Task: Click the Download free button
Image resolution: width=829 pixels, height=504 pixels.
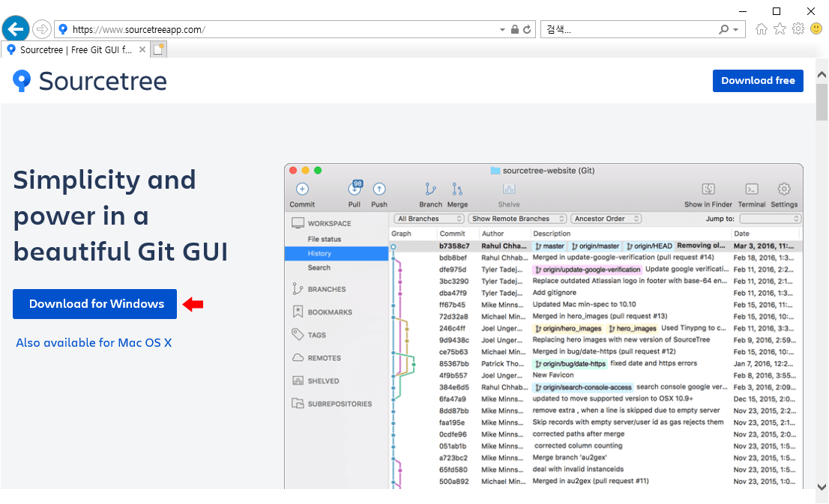Action: point(758,81)
